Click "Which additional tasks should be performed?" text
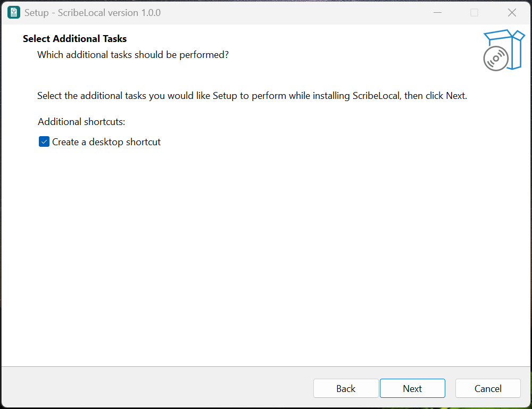This screenshot has width=532, height=409. tap(133, 54)
